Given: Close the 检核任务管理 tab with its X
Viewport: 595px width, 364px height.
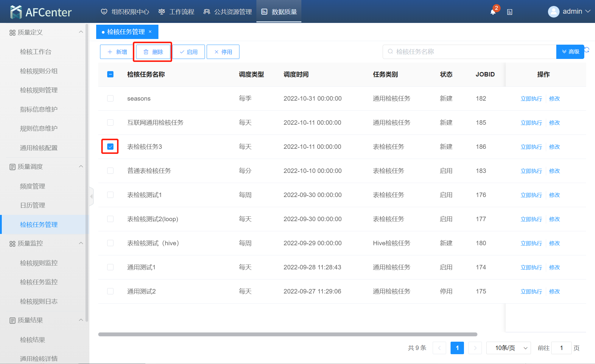Looking at the screenshot, I should [x=150, y=32].
